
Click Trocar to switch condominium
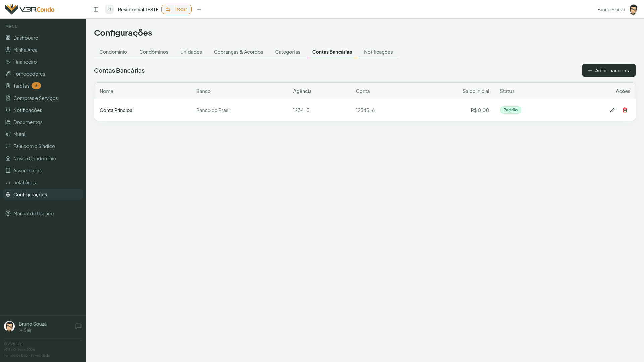pyautogui.click(x=176, y=9)
